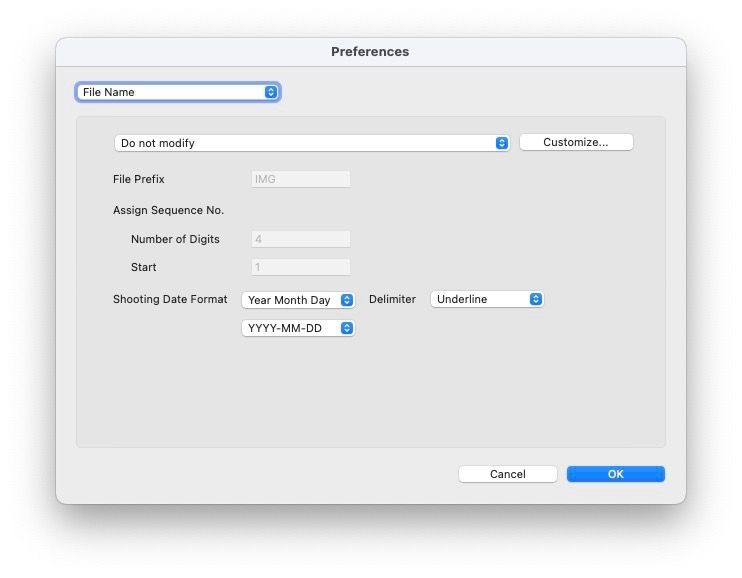Cancel the Preferences dialog
This screenshot has width=742, height=578.
point(507,474)
